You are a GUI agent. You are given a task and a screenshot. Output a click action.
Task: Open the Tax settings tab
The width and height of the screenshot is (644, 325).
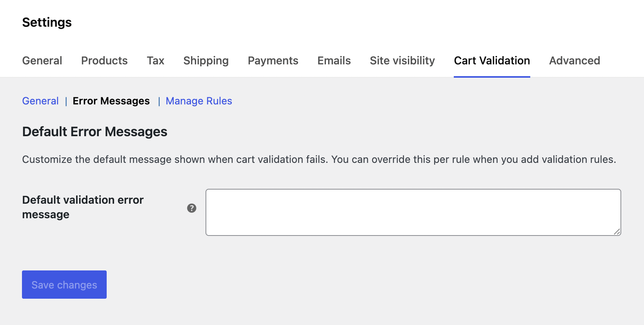point(155,60)
